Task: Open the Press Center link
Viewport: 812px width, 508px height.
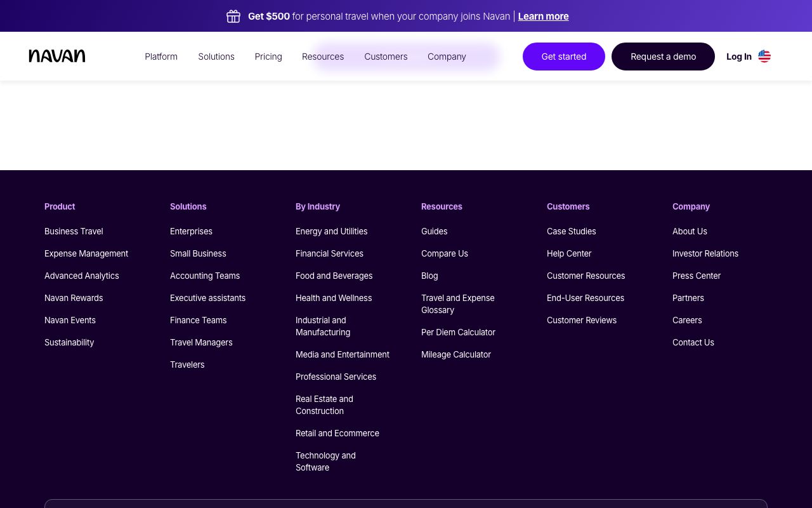Action: tap(697, 276)
